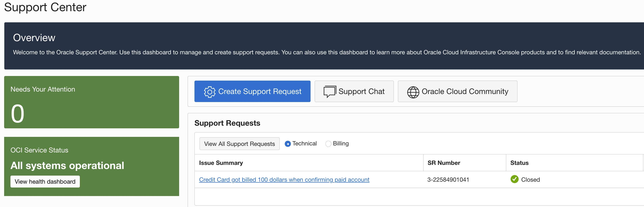The height and width of the screenshot is (207, 644).
Task: Click SR number 3-22584901041
Action: click(x=448, y=179)
